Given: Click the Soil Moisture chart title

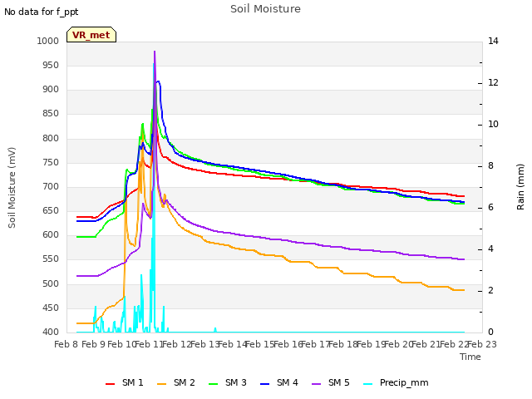Looking at the screenshot, I should click(x=265, y=9).
